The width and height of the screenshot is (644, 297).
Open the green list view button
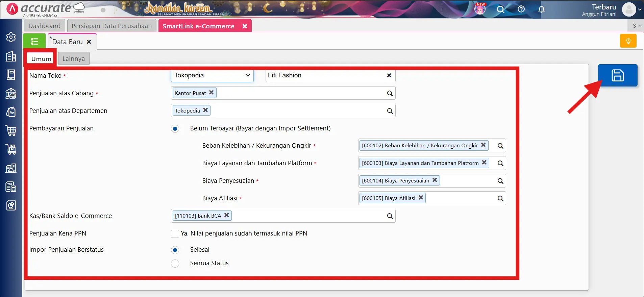click(34, 42)
